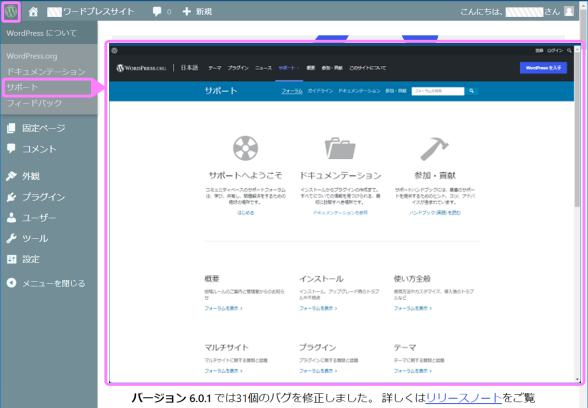
Task: Open フォーラムを表示 under マルチサイト
Action: coord(224,371)
